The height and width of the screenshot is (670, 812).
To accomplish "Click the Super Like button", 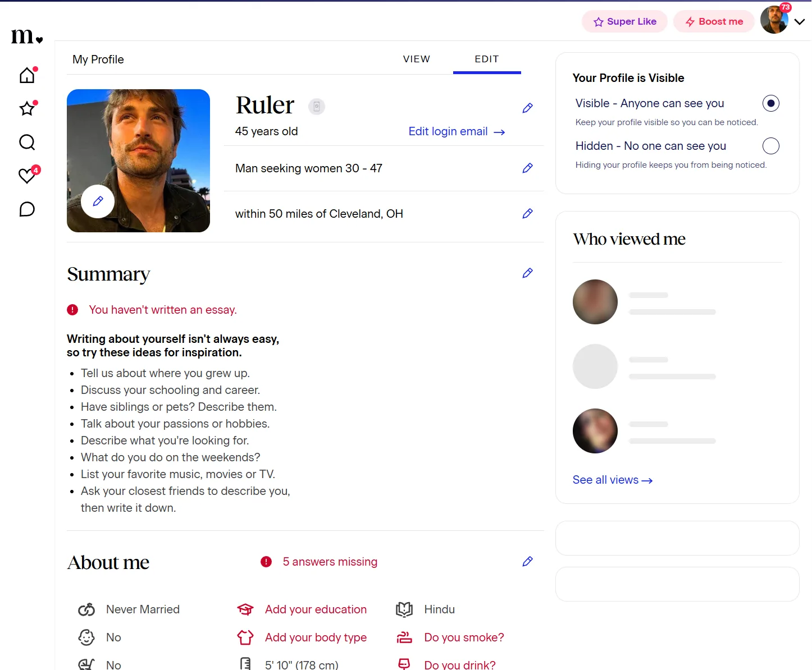I will click(624, 21).
